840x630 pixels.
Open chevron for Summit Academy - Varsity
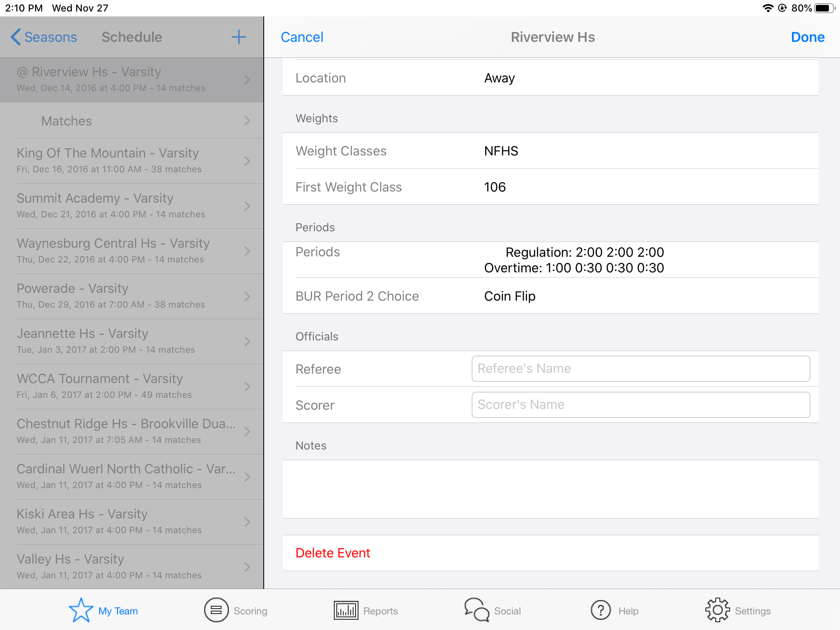247,206
